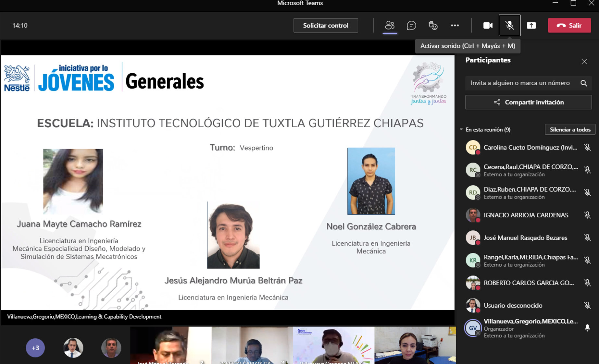Viewport: 599px width, 364px height.
Task: Click presenter label Villanueva, Gregorio, MEXICO, Learning
Action: pos(84,317)
